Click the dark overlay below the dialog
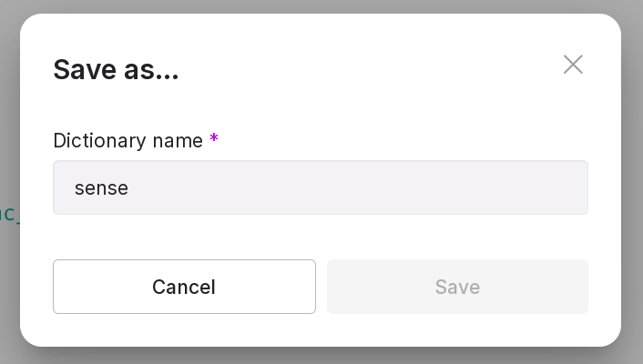The width and height of the screenshot is (643, 364). [x=319, y=356]
